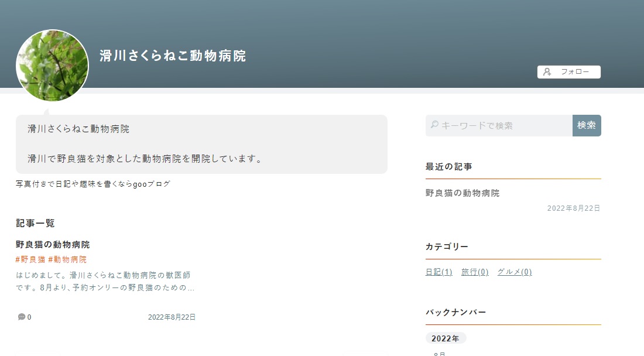Image resolution: width=644 pixels, height=356 pixels.
Task: Click the comment count 0 on the article
Action: (x=28, y=317)
